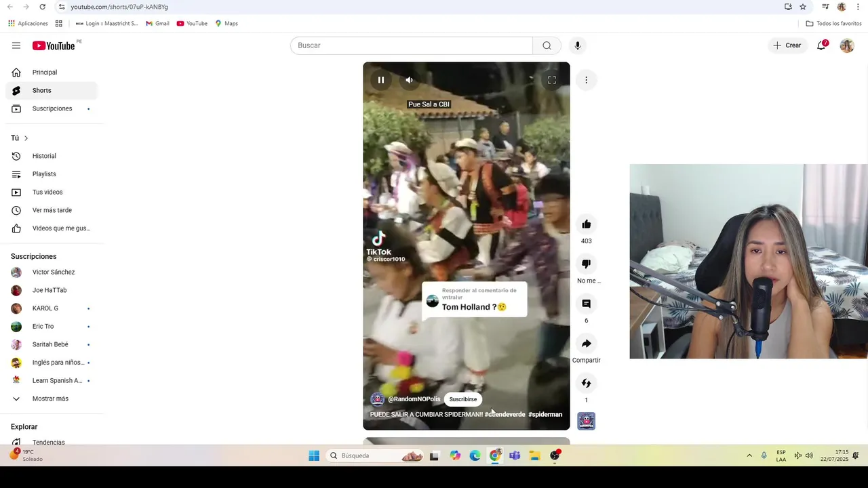Open Joe HaTTab subscription channel
Viewport: 868px width, 488px height.
pyautogui.click(x=52, y=290)
